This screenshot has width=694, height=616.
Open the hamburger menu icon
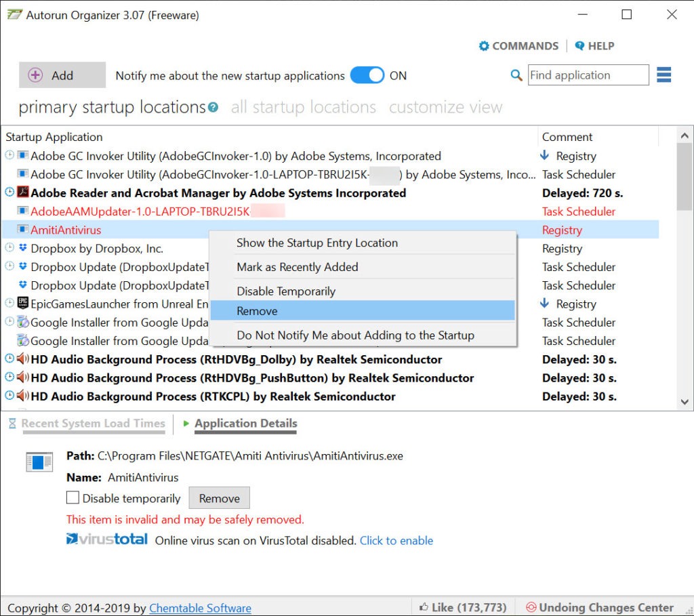[x=664, y=75]
